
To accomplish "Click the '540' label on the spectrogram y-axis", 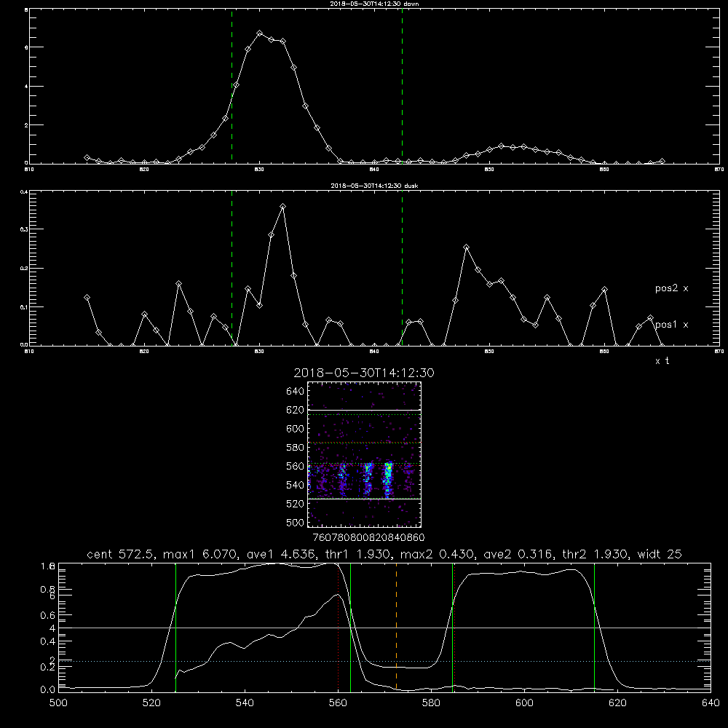I will (x=296, y=485).
